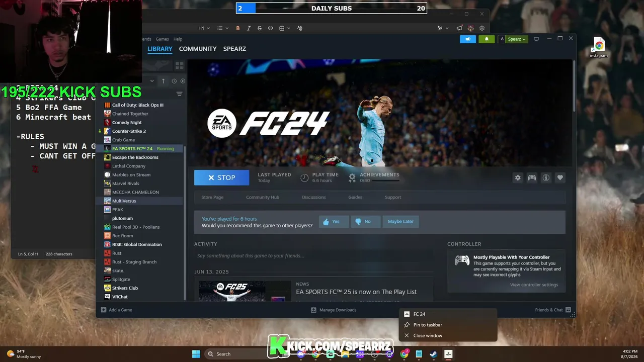The width and height of the screenshot is (644, 362).
Task: Open the EA SPORTS FC 25 Play List news headline
Action: click(x=356, y=292)
